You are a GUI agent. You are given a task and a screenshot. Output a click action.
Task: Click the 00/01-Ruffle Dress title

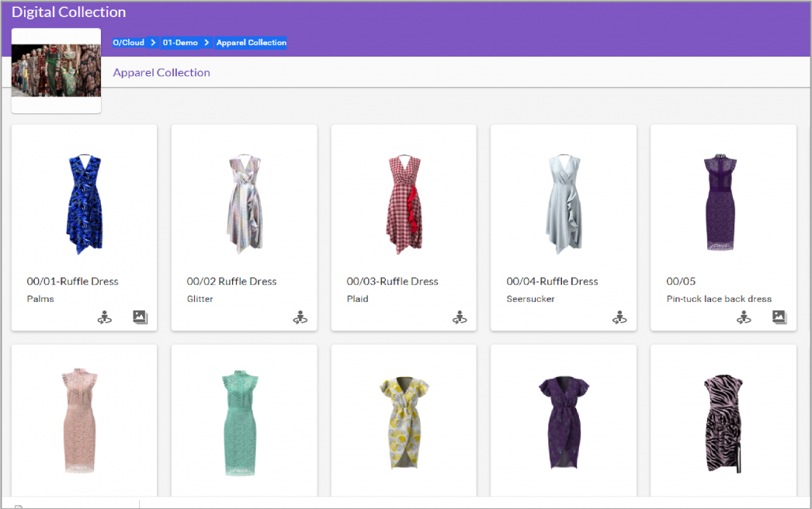[72, 281]
